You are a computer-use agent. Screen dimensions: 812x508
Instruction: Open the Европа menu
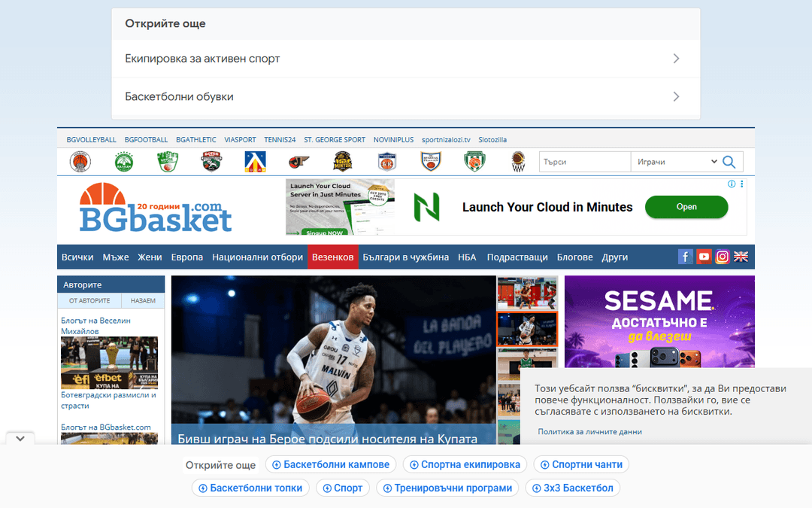[x=187, y=257]
